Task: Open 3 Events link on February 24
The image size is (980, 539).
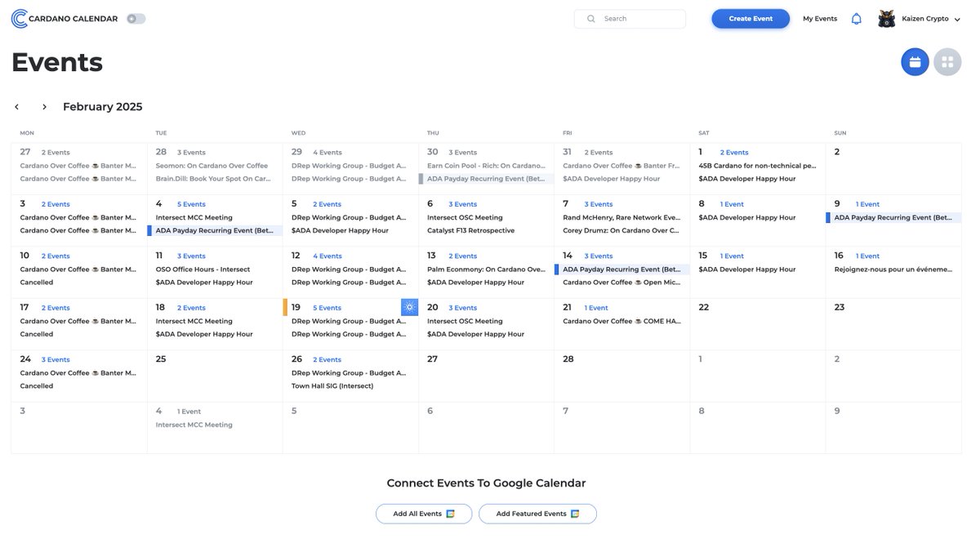Action: (x=56, y=360)
